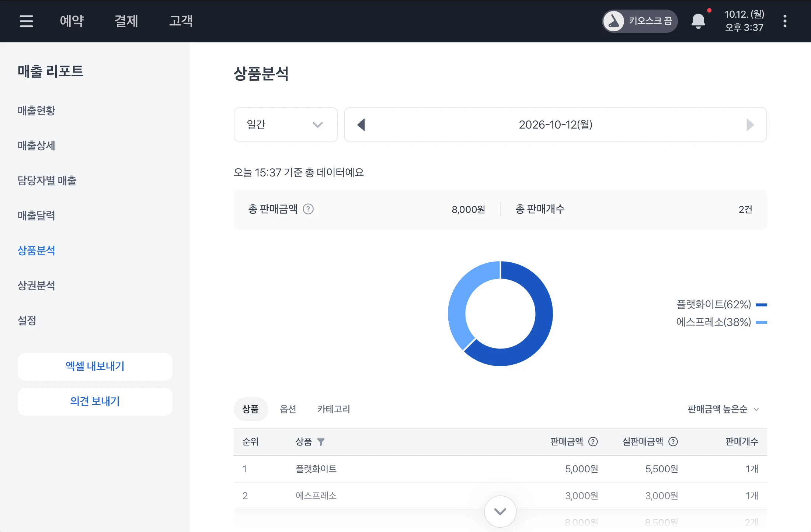Viewport: 811px width, 532px height.
Task: Click help icon next to 총 판매금액
Action: click(308, 209)
